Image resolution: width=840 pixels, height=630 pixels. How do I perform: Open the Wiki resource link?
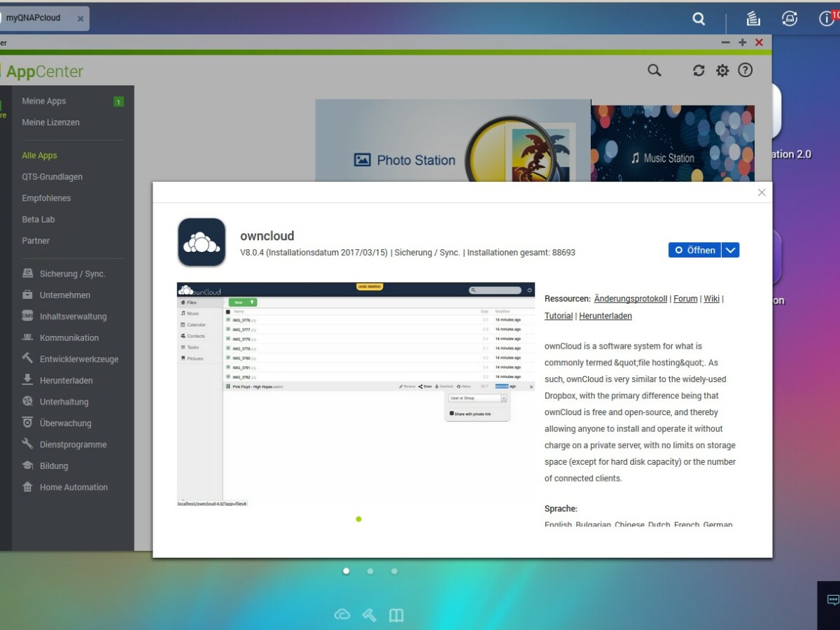coord(711,298)
